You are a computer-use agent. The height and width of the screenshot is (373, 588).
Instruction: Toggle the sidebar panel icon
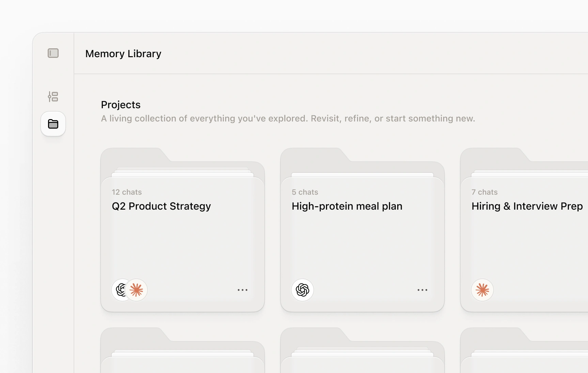click(x=53, y=53)
